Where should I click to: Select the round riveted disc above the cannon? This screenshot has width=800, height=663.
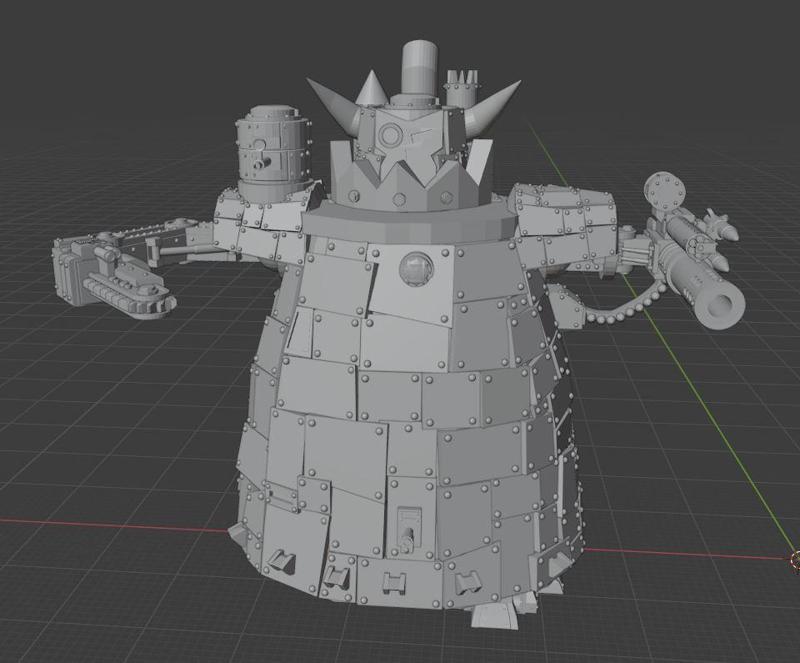pyautogui.click(x=665, y=190)
